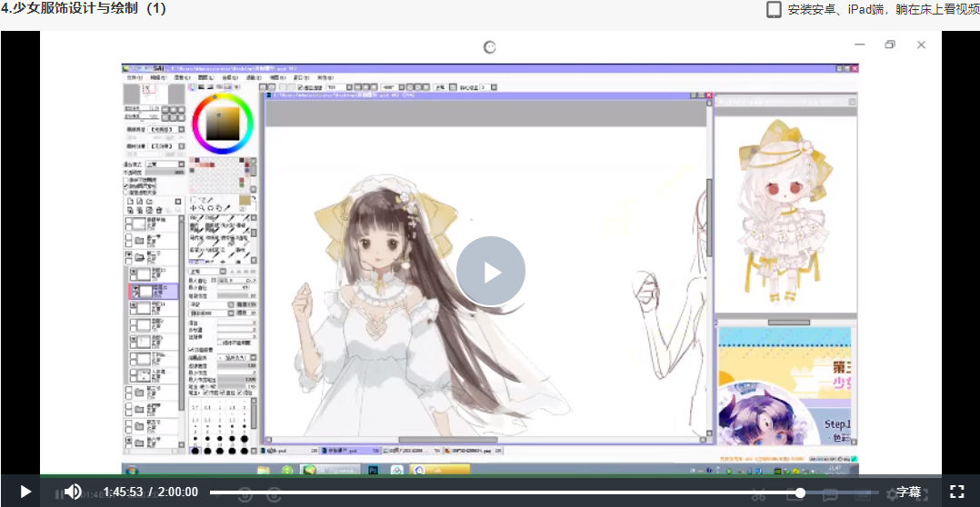Switch to the first document tab below the canvas
The height and width of the screenshot is (507, 980).
click(289, 450)
